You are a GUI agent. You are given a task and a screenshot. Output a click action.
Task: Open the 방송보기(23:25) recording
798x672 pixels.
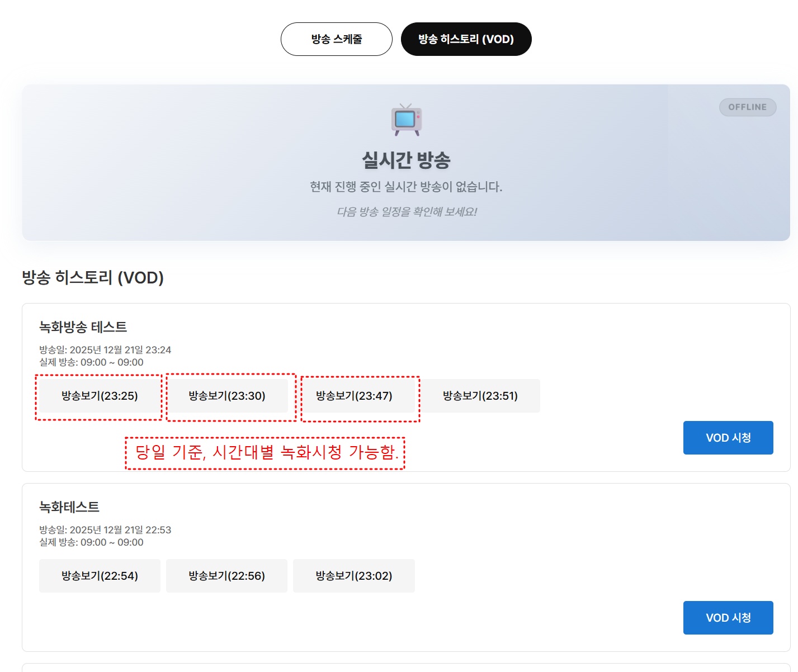pos(100,396)
